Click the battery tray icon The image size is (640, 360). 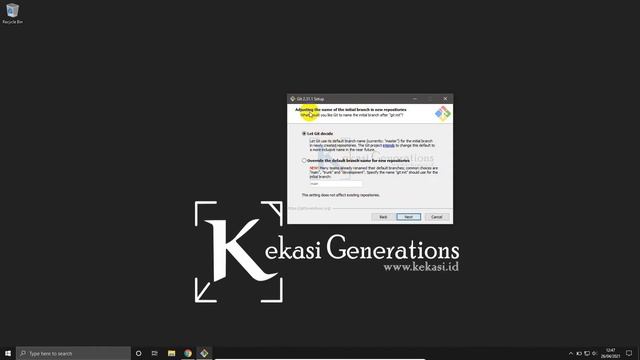coord(579,353)
